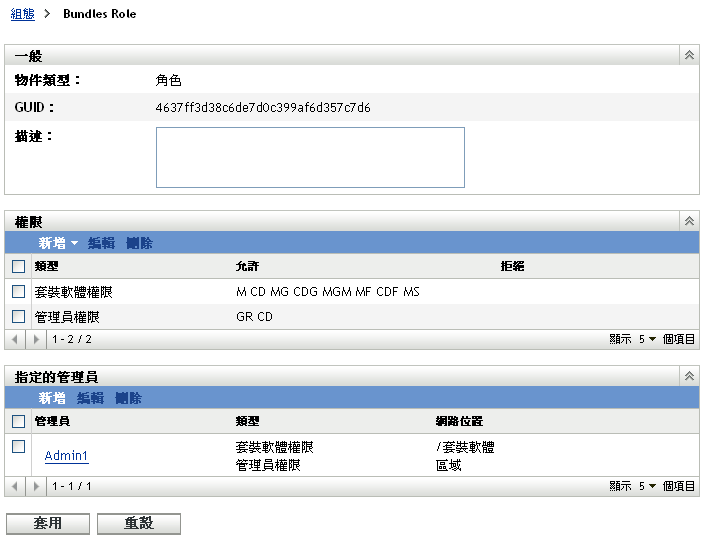Click 'M CD MG CDG MGM MF CDF MS'

328,292
